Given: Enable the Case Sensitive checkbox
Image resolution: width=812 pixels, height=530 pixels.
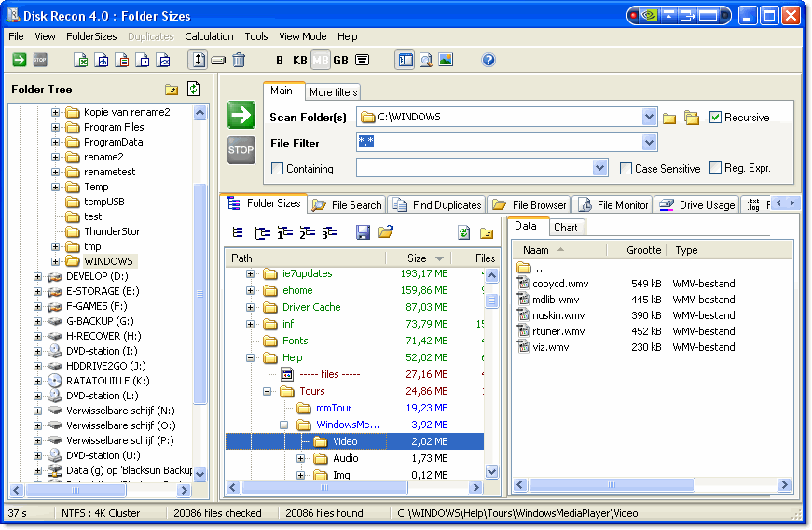Looking at the screenshot, I should [626, 169].
